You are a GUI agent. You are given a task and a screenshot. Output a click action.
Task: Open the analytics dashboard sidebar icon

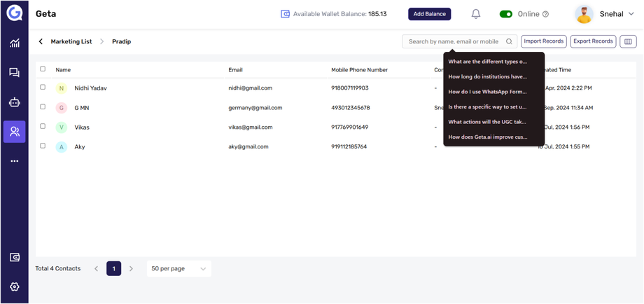click(15, 43)
